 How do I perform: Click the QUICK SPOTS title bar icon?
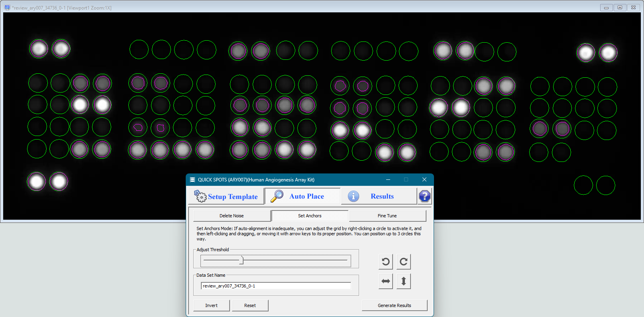[x=192, y=180]
